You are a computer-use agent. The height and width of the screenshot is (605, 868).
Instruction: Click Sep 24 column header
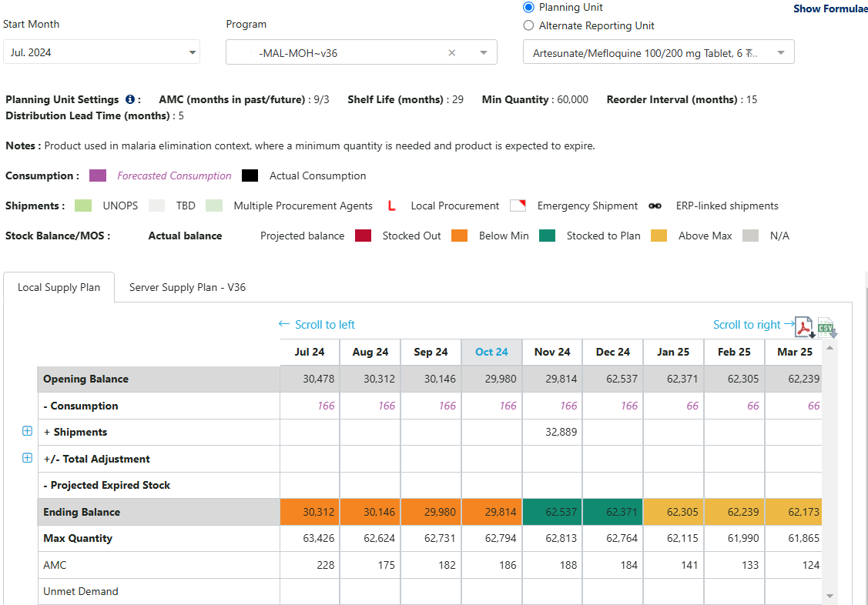[x=431, y=352]
